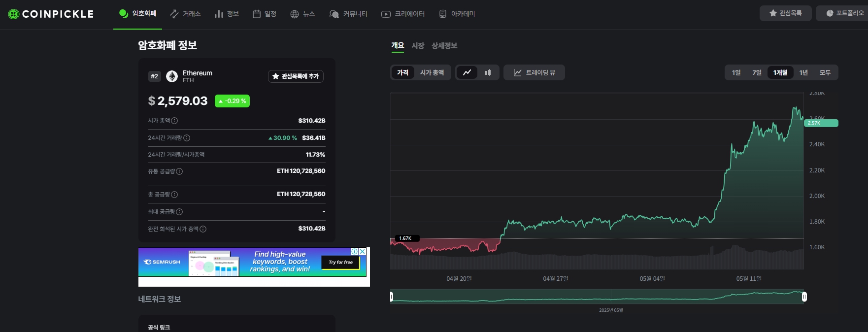Click the Ethereum coin logo
868x332 pixels.
[x=172, y=76]
